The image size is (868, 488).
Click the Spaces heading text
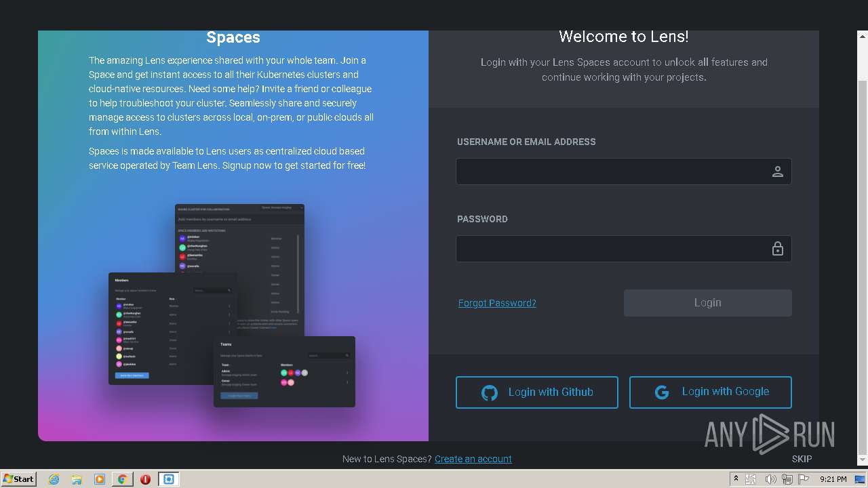tap(233, 37)
